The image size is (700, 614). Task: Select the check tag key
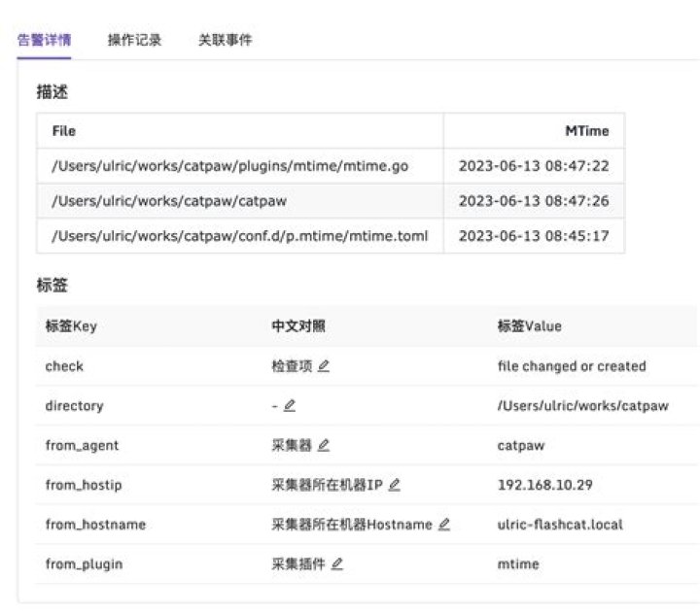click(64, 366)
